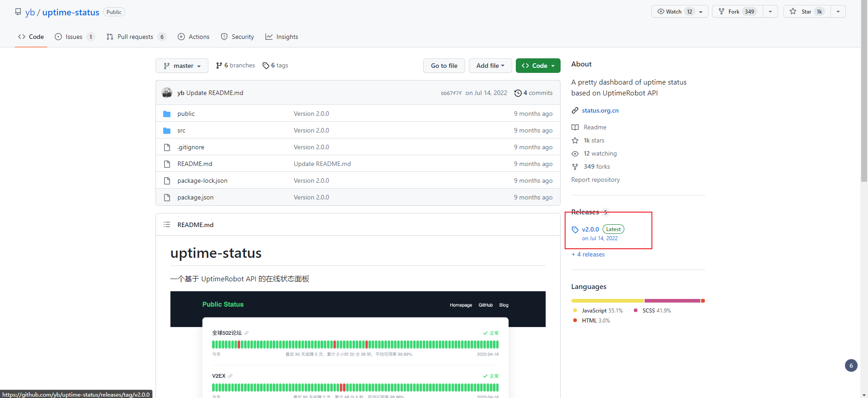Click the link icon beside status.org.cn

coord(575,110)
